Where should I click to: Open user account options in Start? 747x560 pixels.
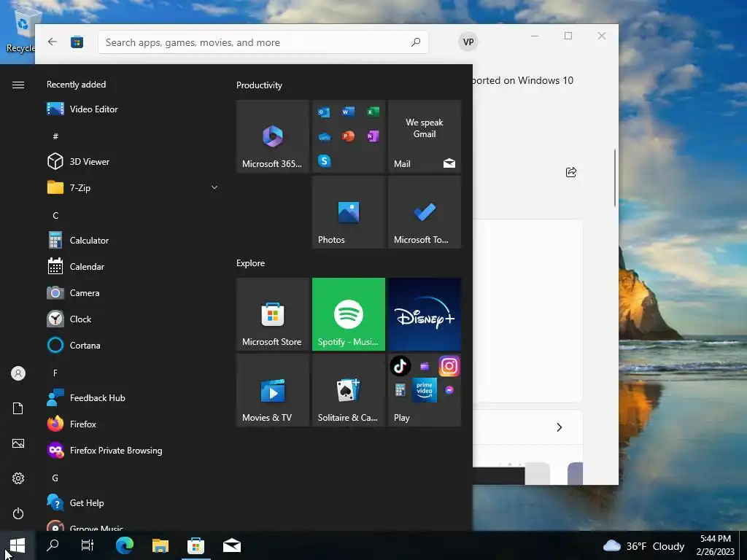coord(18,373)
